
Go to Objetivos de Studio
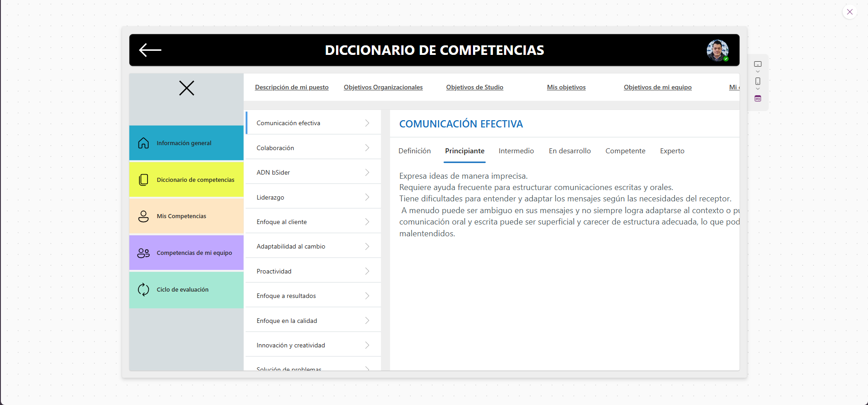474,87
